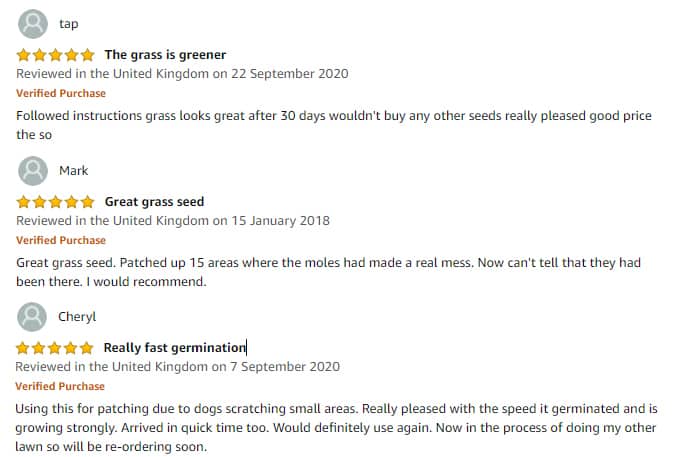Click tap's profile avatar icon
685x457 pixels.
[x=33, y=24]
